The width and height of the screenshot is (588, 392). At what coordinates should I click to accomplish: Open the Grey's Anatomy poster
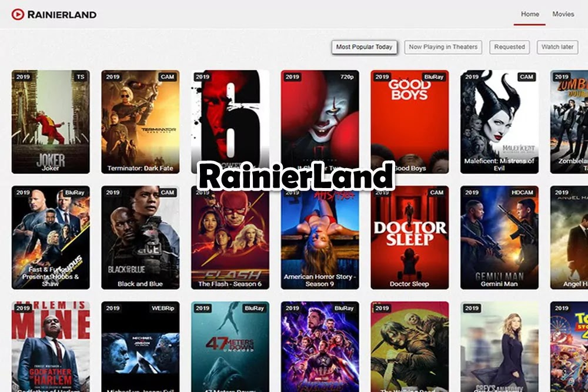click(x=499, y=347)
